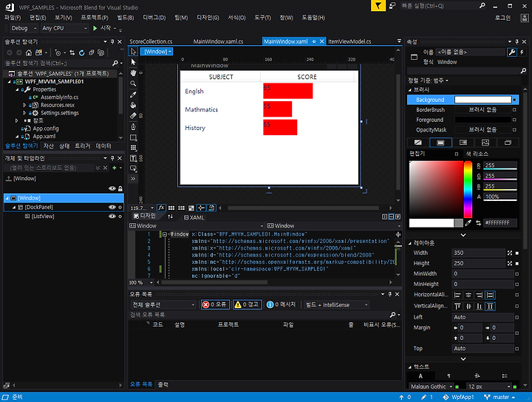Image resolution: width=532 pixels, height=402 pixels.
Task: Expand the Settings.settings tree node
Action: [24, 113]
